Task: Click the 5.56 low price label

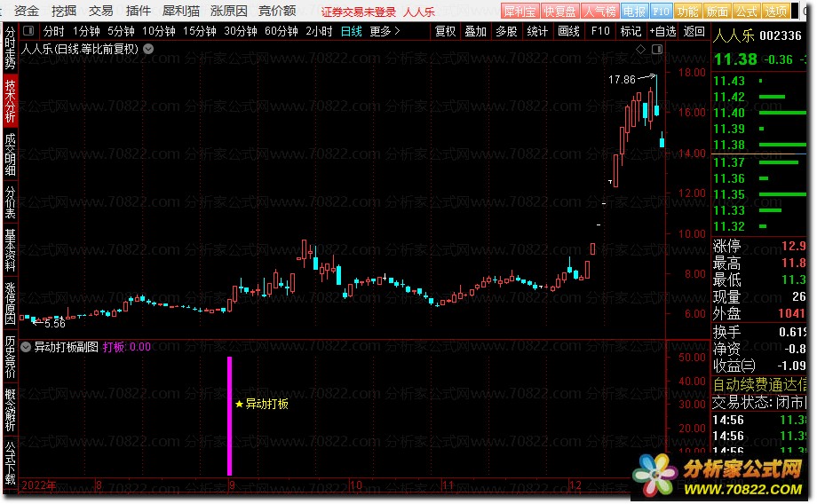Action: point(55,323)
